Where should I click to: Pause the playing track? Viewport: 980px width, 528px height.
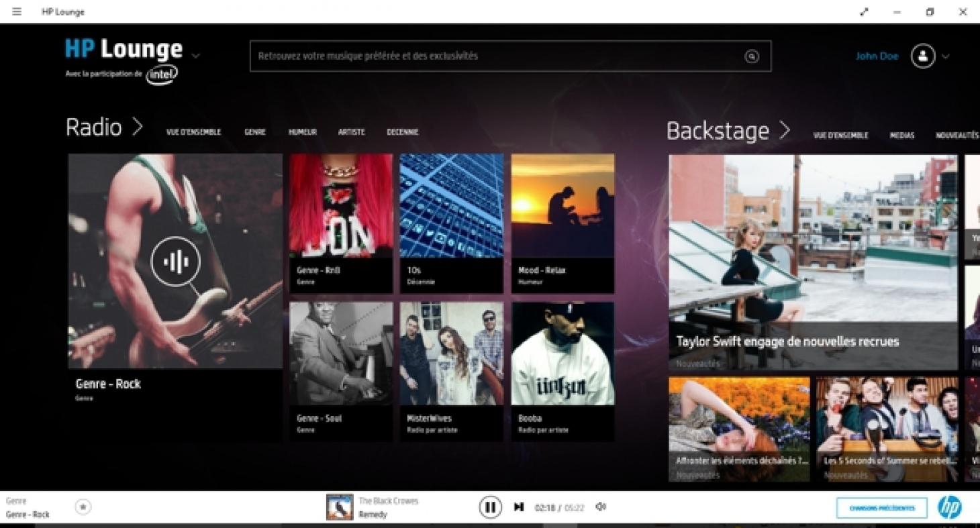point(490,507)
